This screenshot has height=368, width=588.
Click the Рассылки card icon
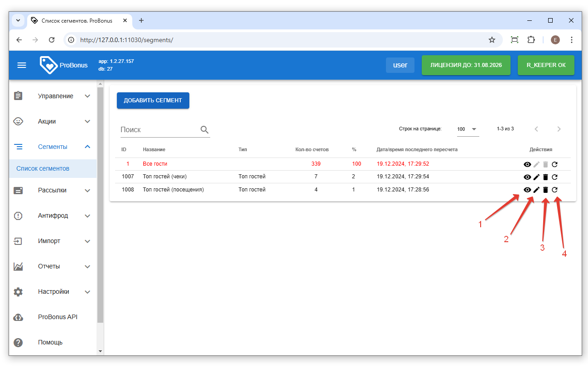pos(18,190)
